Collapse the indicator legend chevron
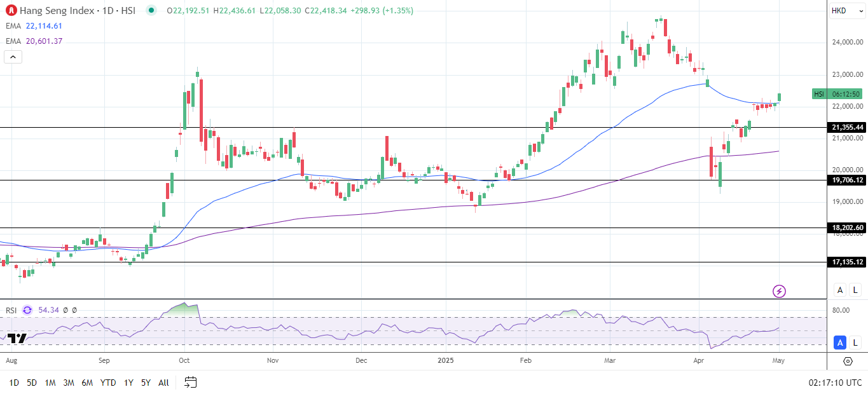This screenshot has height=394, width=868. point(13,57)
